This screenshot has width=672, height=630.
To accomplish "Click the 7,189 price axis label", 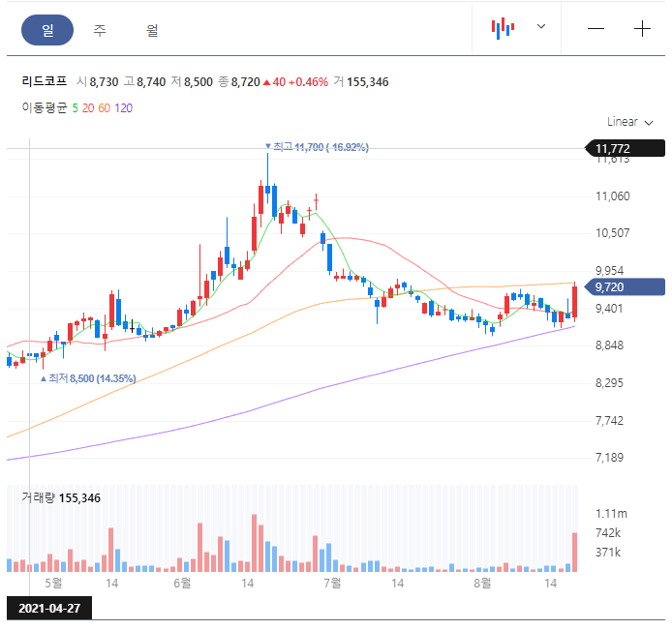I will pyautogui.click(x=609, y=458).
